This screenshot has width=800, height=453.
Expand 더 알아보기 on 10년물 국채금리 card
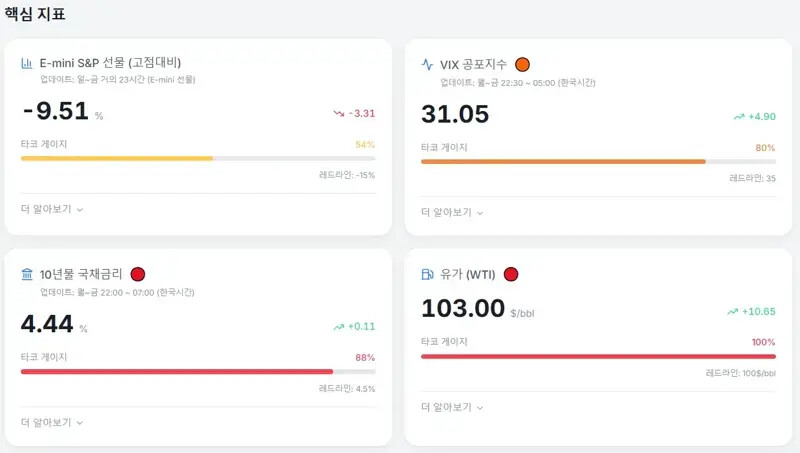pos(52,422)
